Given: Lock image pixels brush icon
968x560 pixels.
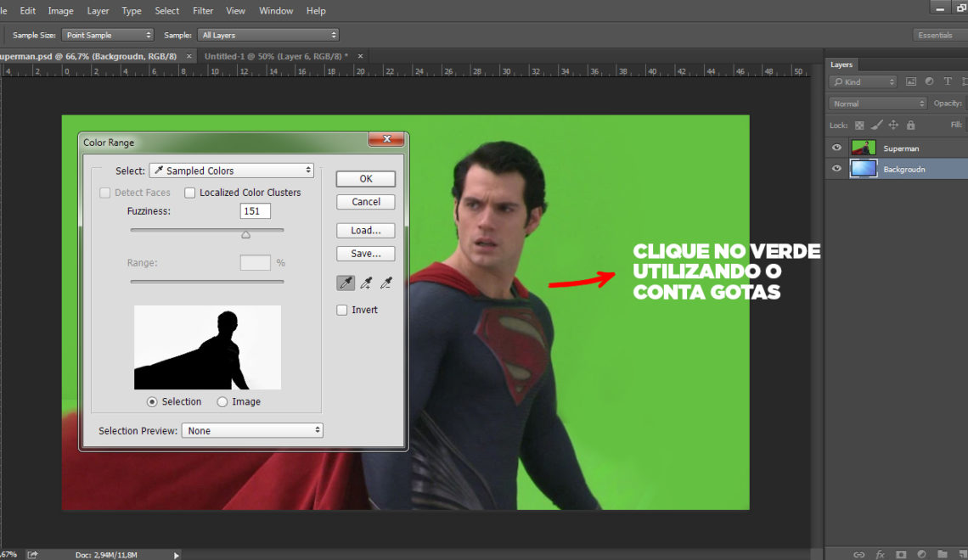Looking at the screenshot, I should 876,126.
